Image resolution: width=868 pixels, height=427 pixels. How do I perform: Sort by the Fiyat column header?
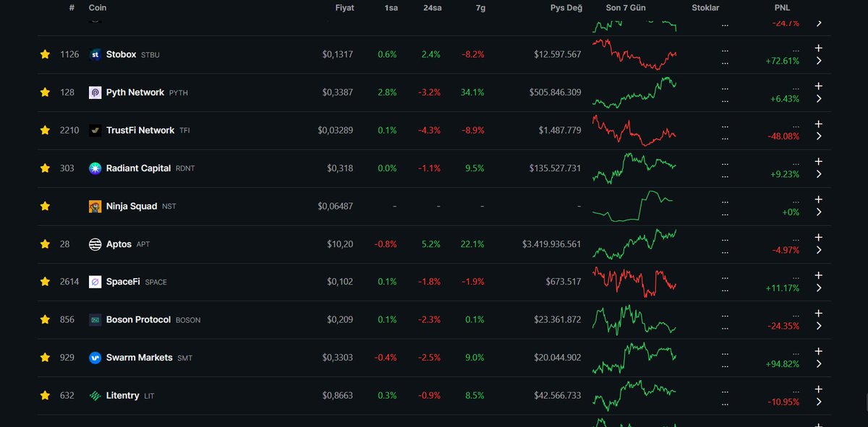tap(344, 8)
